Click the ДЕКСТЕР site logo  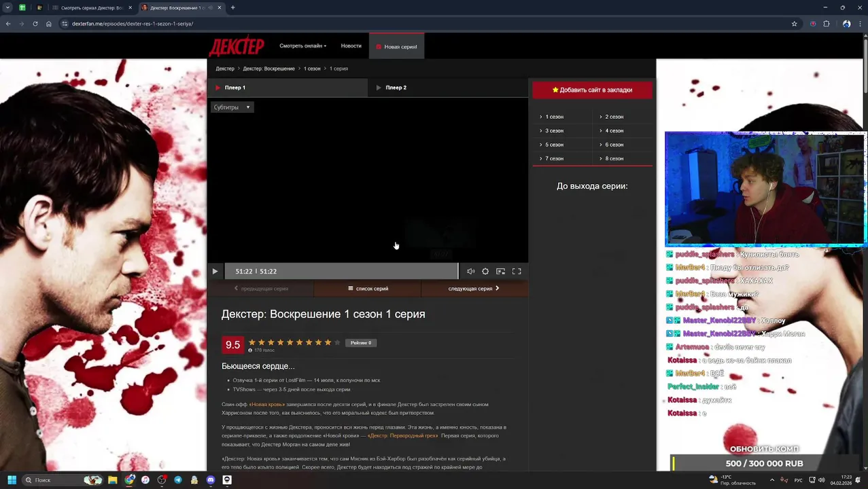click(236, 46)
